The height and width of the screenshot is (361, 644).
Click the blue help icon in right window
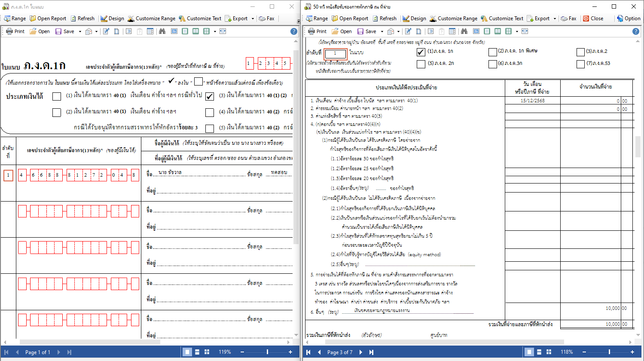click(635, 31)
